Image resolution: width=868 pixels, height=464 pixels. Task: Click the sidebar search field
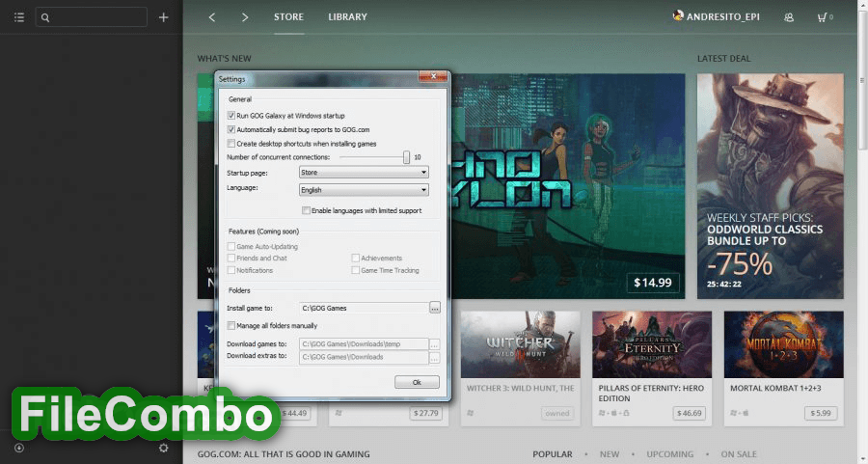[92, 17]
